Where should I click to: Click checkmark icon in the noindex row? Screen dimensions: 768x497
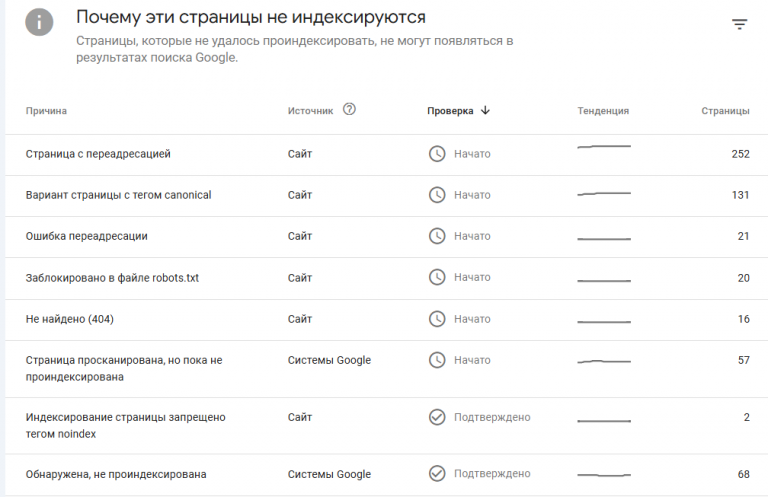pos(437,417)
